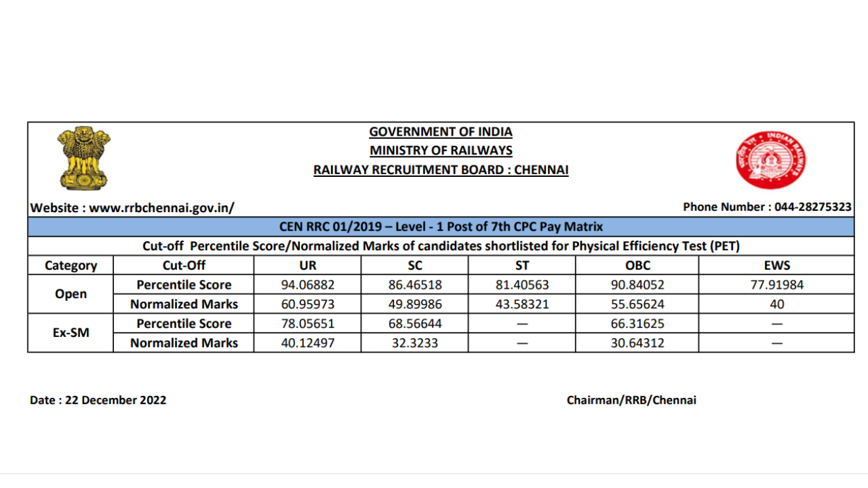Click the Open category row label
The height and width of the screenshot is (488, 868).
71,294
